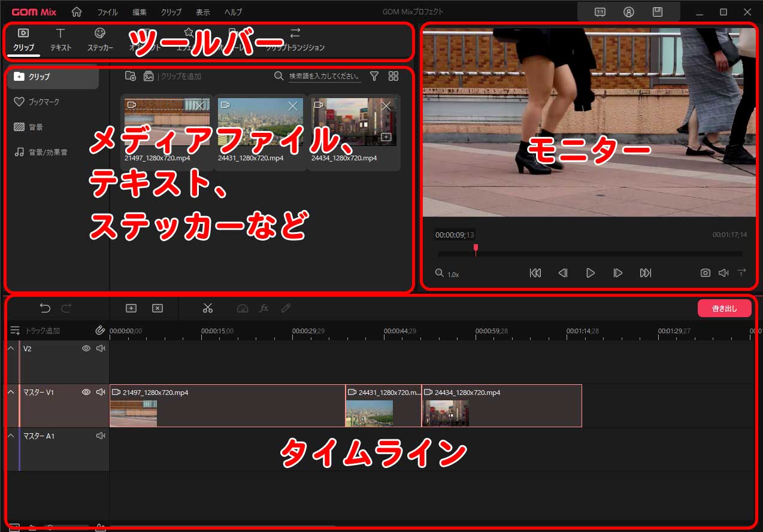Open the fx effects icon in timeline toolbar
Viewport: 763px width, 532px height.
(264, 308)
